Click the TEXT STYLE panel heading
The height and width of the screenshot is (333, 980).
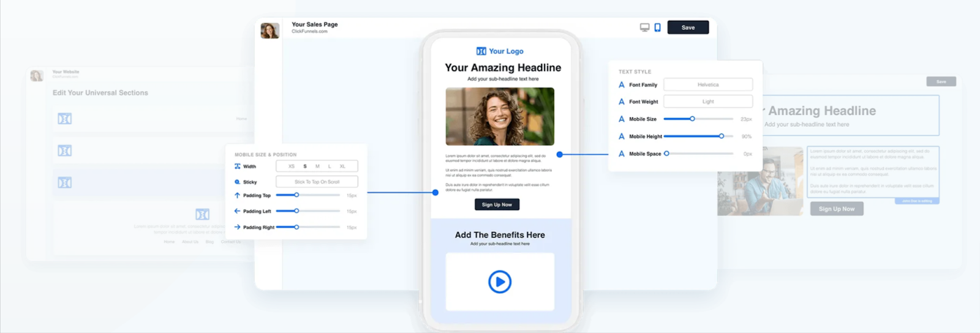[x=635, y=72]
